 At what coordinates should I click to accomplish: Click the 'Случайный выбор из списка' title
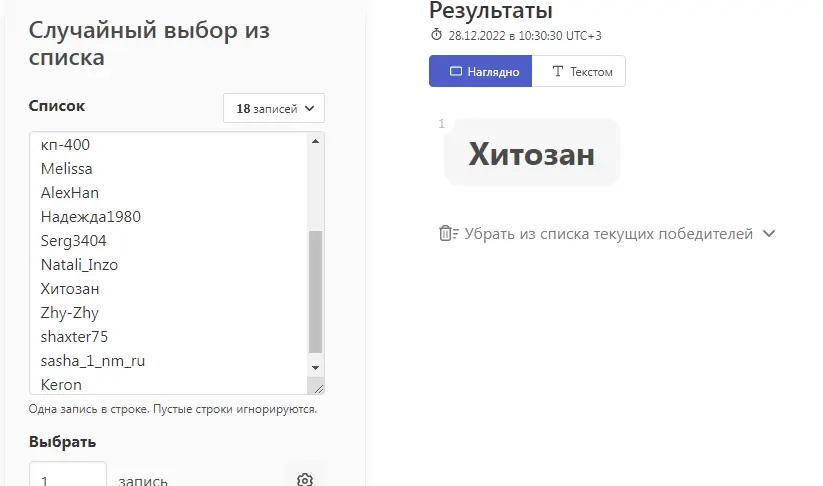coord(149,44)
